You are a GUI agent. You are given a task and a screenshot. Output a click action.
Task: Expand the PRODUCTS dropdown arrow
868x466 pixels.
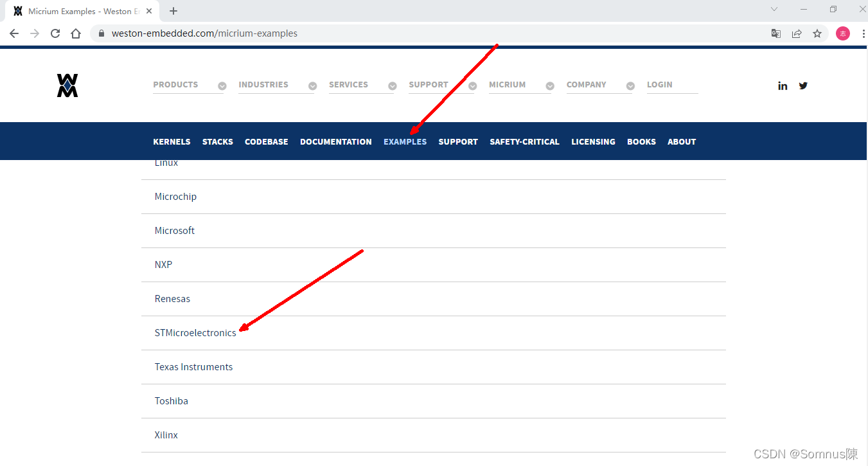point(222,86)
